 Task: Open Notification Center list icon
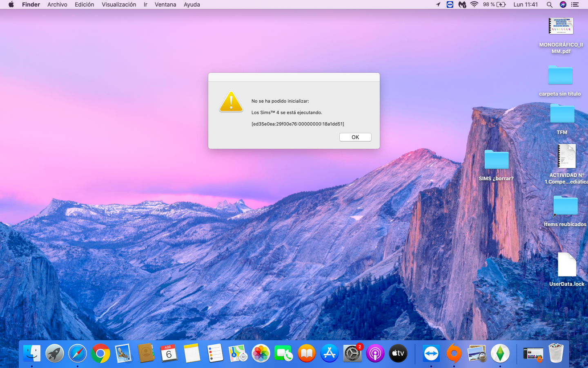coord(575,4)
